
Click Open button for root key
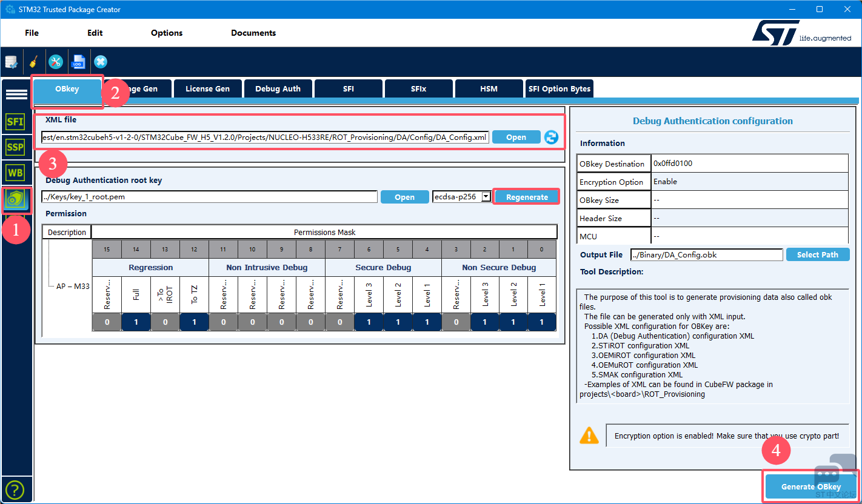404,197
